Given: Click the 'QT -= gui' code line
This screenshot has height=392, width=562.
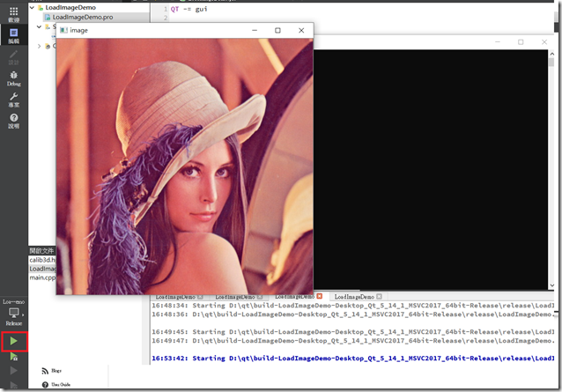Looking at the screenshot, I should pos(189,9).
